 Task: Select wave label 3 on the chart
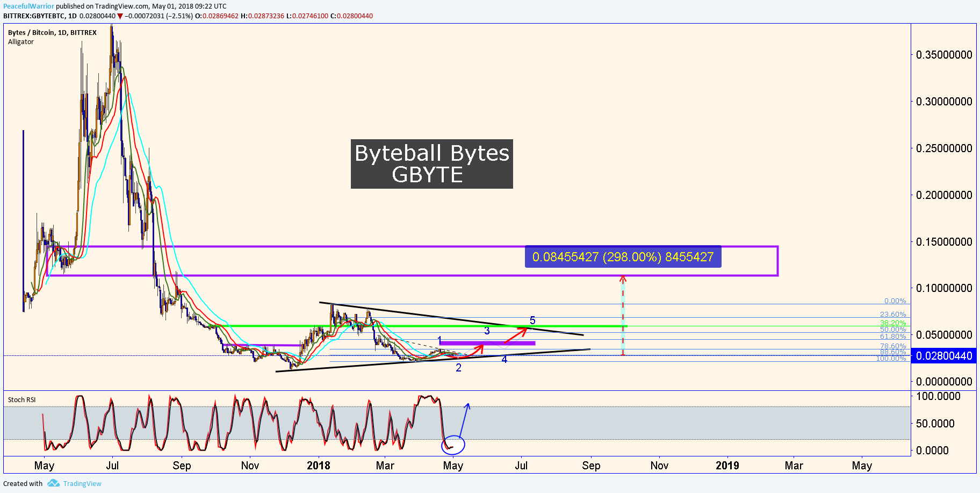tap(487, 331)
